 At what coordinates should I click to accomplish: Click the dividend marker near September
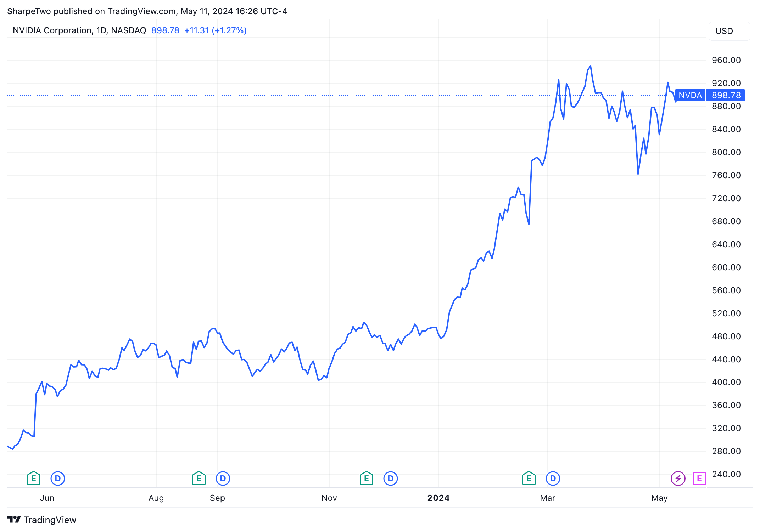223,479
